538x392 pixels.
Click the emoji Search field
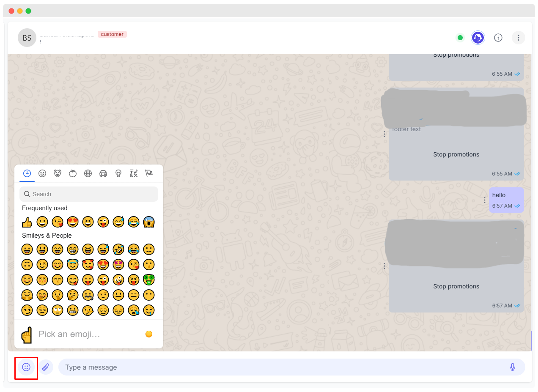(x=88, y=194)
